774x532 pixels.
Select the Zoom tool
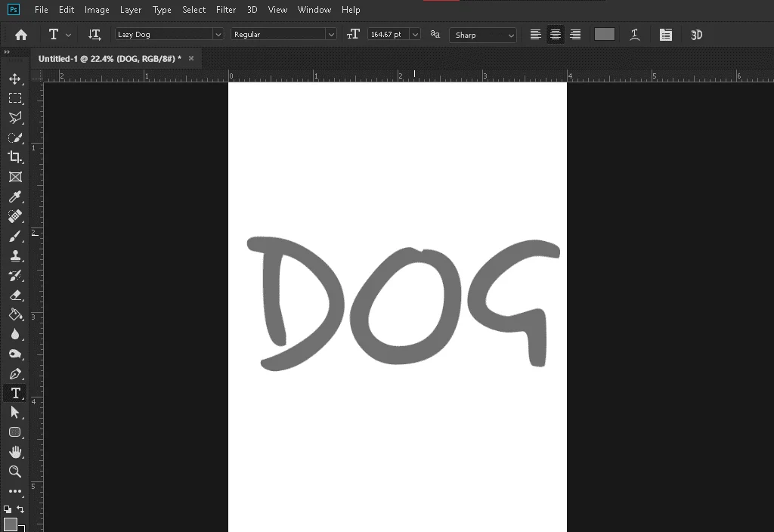[x=15, y=472]
